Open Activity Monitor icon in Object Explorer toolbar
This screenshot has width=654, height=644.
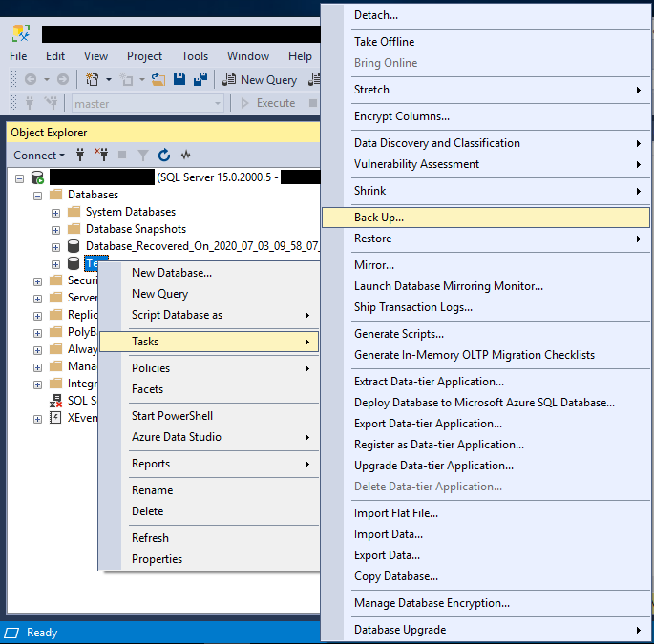point(185,156)
